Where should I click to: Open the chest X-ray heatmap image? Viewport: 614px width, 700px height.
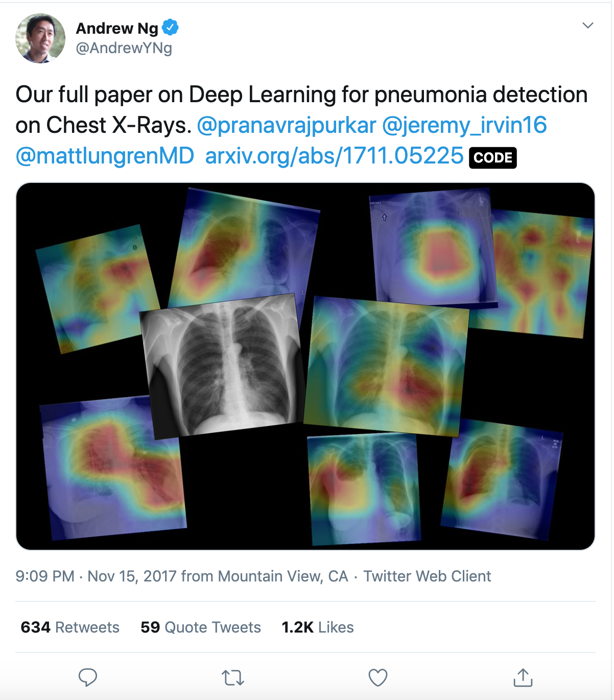point(305,366)
